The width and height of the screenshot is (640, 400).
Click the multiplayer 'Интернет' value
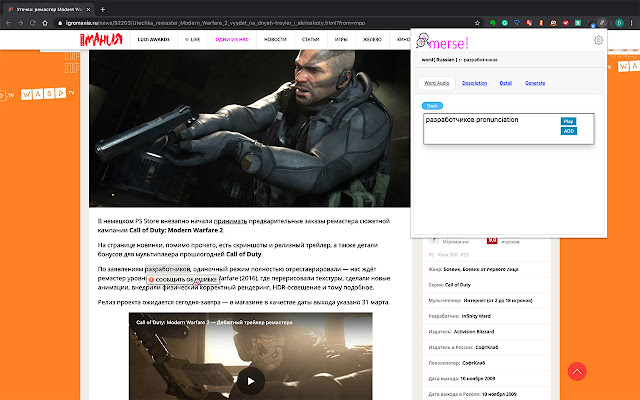tap(498, 300)
